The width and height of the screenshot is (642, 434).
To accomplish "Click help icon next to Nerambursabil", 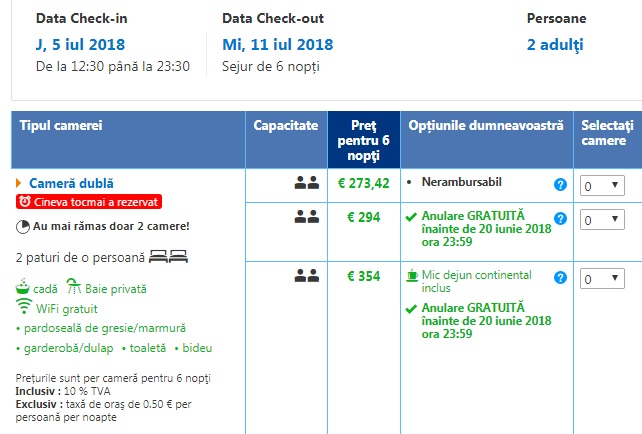I will pos(560,185).
